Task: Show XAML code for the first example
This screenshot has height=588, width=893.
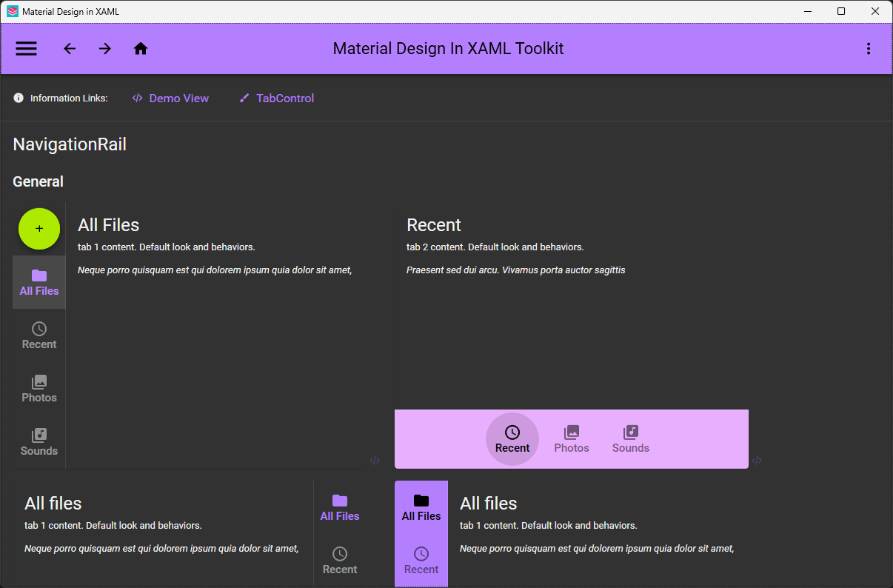Action: coord(375,461)
